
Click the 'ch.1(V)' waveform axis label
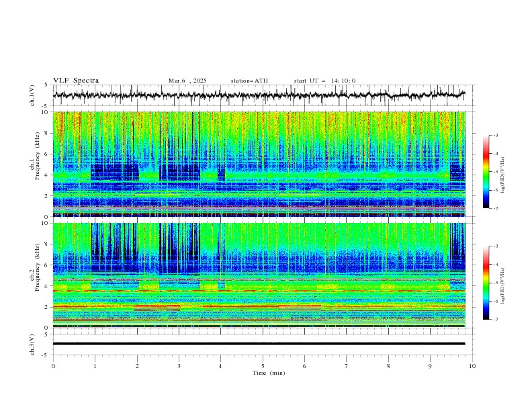coord(32,95)
